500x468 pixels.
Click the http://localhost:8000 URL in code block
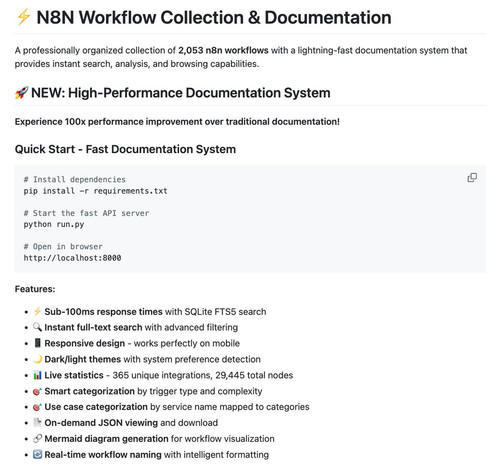tap(72, 258)
